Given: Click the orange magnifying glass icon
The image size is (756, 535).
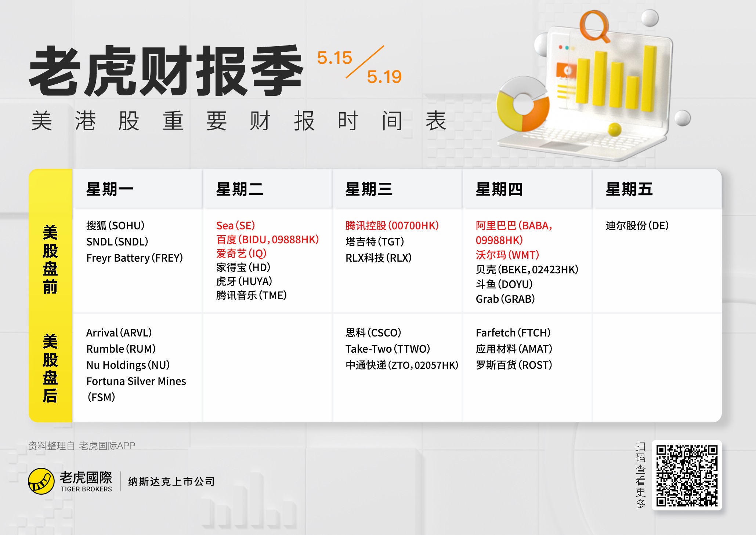Looking at the screenshot, I should click(x=594, y=26).
